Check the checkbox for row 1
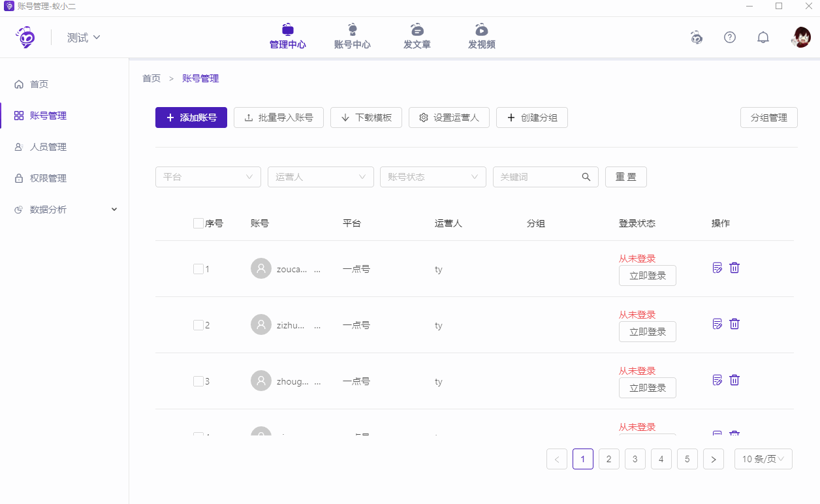The image size is (820, 504). click(198, 269)
